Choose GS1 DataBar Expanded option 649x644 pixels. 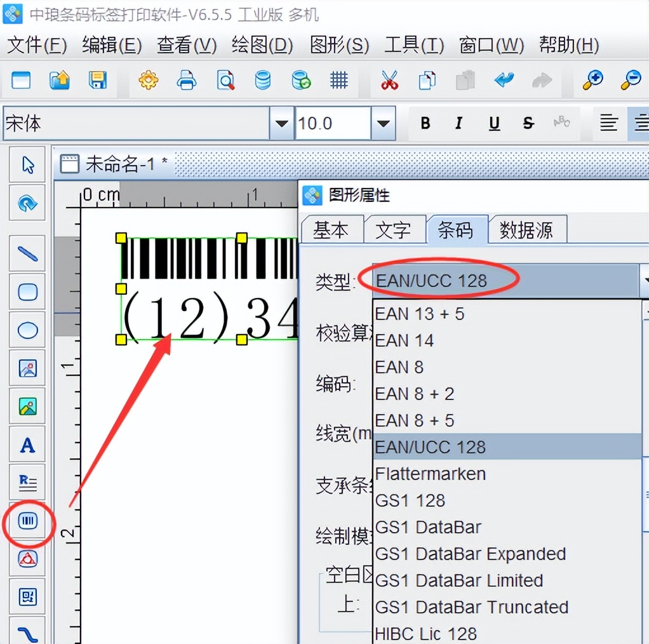(507, 554)
